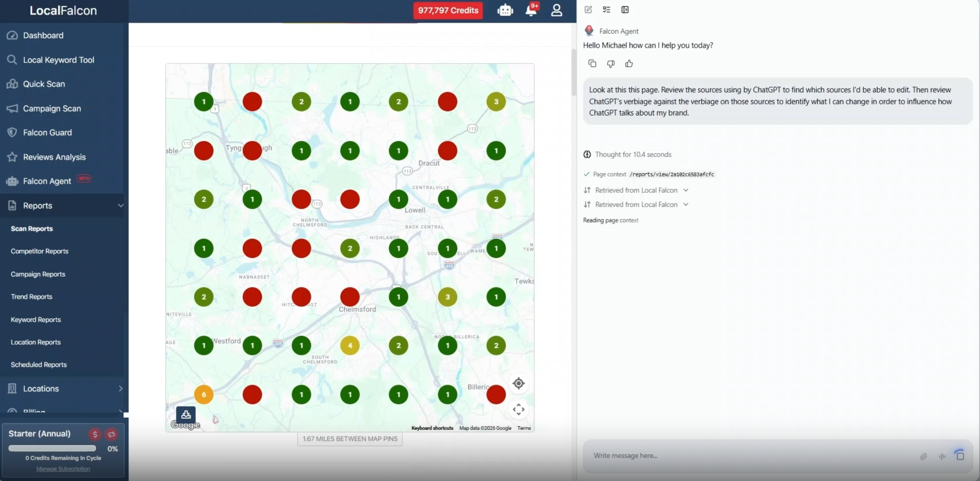Viewport: 980px width, 481px height.
Task: Click the Google logo on map
Action: tap(185, 425)
